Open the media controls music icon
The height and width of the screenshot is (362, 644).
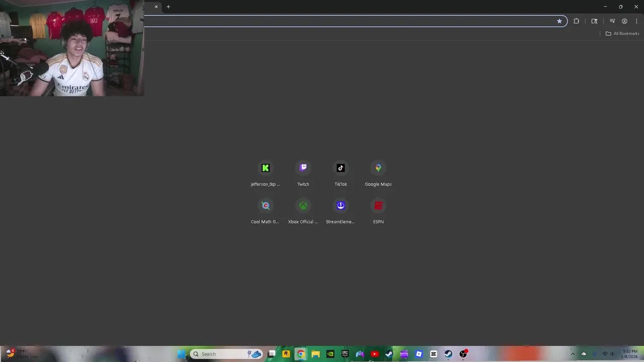click(612, 21)
